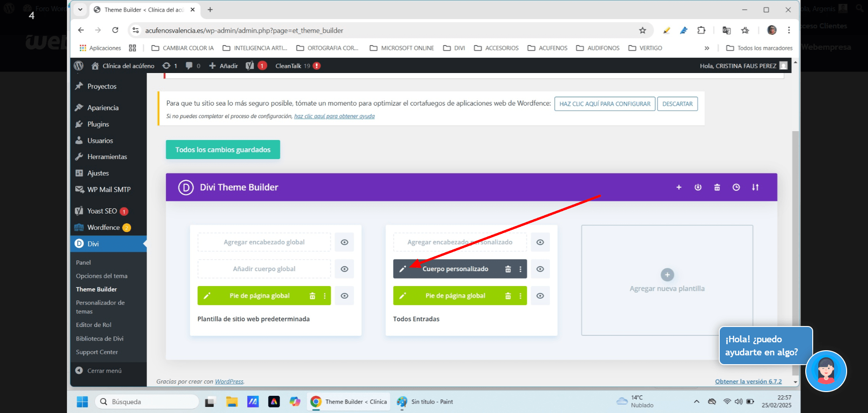Open CleanTalk in the admin bar
Screen dimensions: 868x413
click(297, 66)
